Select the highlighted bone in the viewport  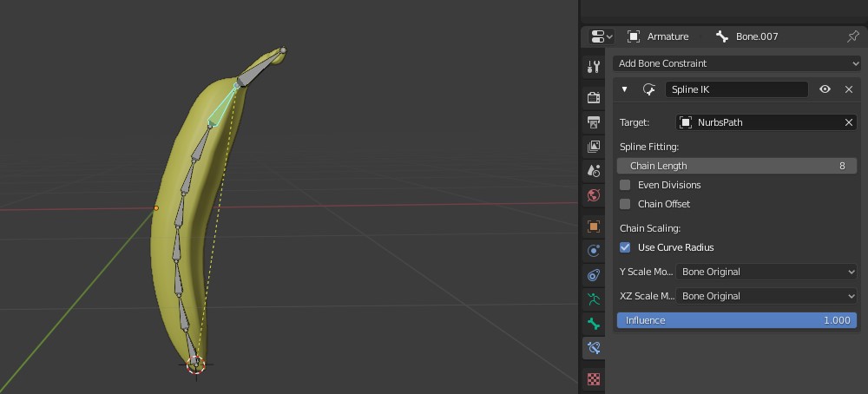pos(222,108)
